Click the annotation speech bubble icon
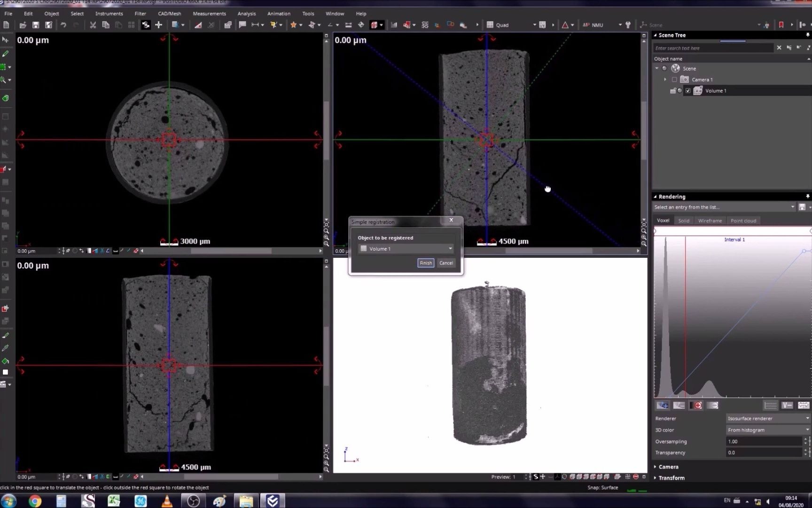The height and width of the screenshot is (508, 812). 242,25
